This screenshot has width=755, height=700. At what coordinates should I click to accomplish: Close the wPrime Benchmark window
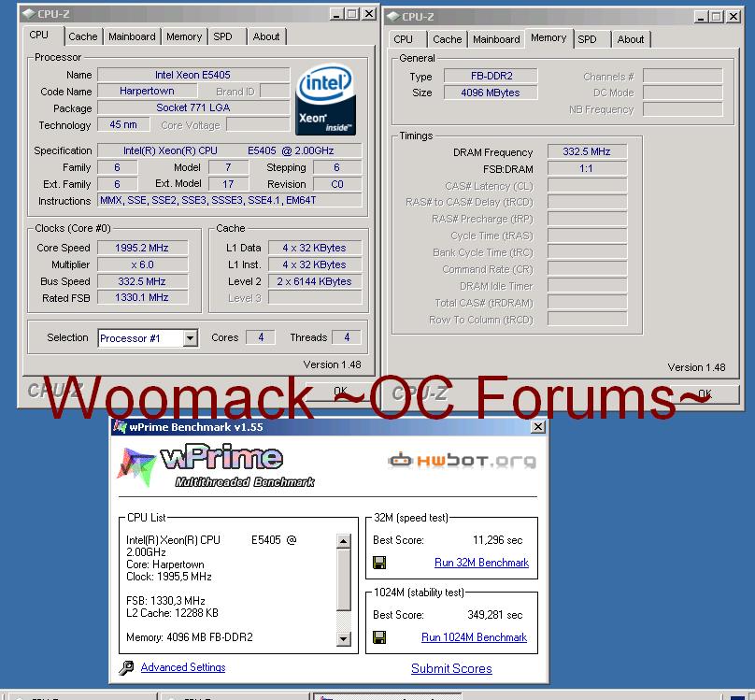[x=538, y=427]
